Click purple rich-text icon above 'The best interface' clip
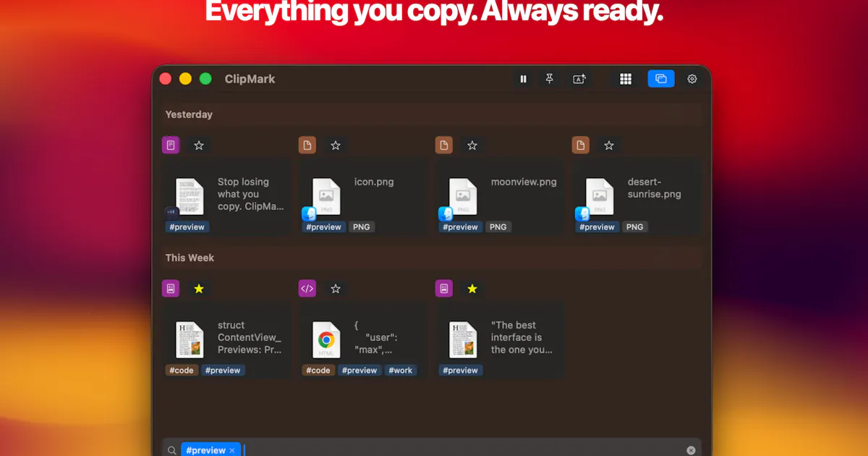This screenshot has height=456, width=868. tap(444, 289)
